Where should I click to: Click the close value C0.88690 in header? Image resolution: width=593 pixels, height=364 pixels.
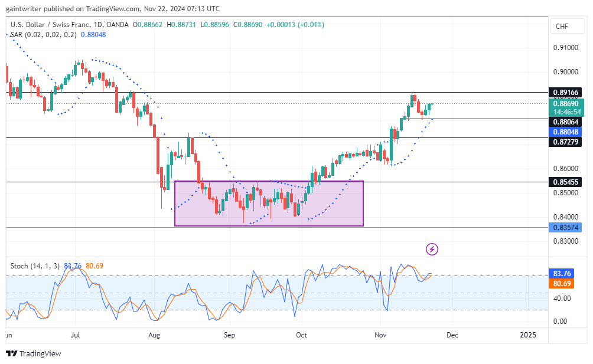[x=247, y=25]
